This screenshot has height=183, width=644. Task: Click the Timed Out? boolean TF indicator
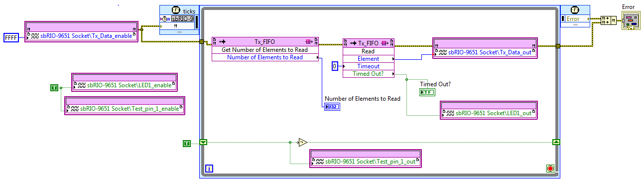[x=427, y=92]
